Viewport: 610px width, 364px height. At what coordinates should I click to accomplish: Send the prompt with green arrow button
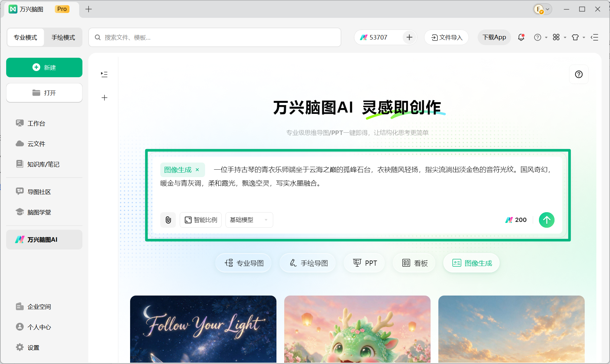[547, 220]
